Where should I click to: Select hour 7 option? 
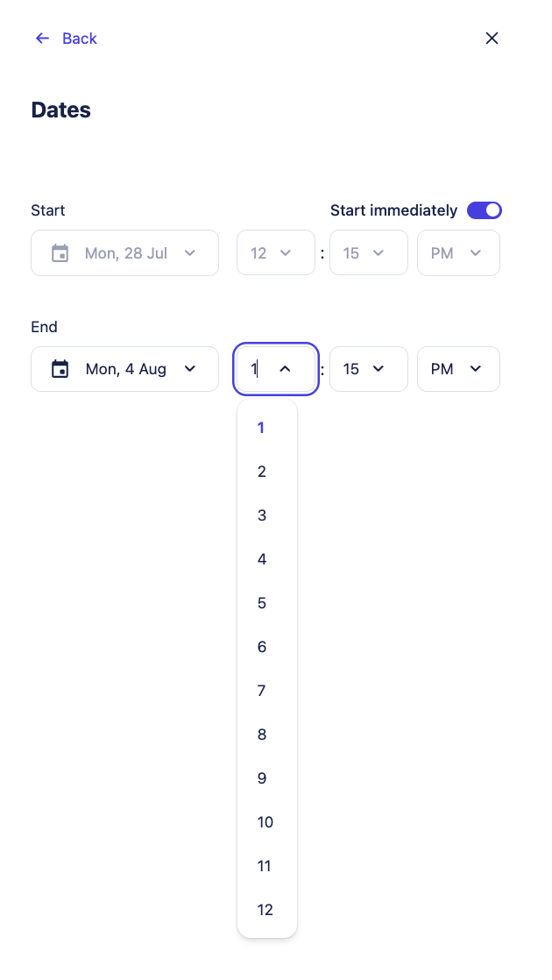pyautogui.click(x=261, y=691)
